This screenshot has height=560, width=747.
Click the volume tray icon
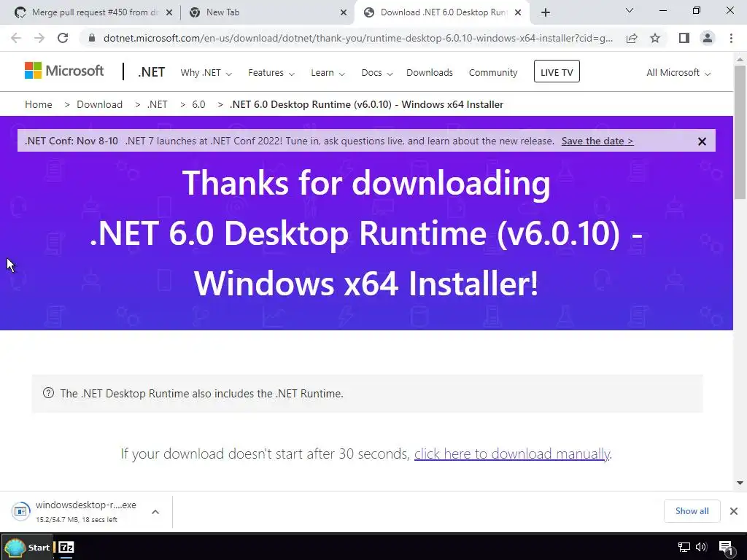click(x=701, y=547)
